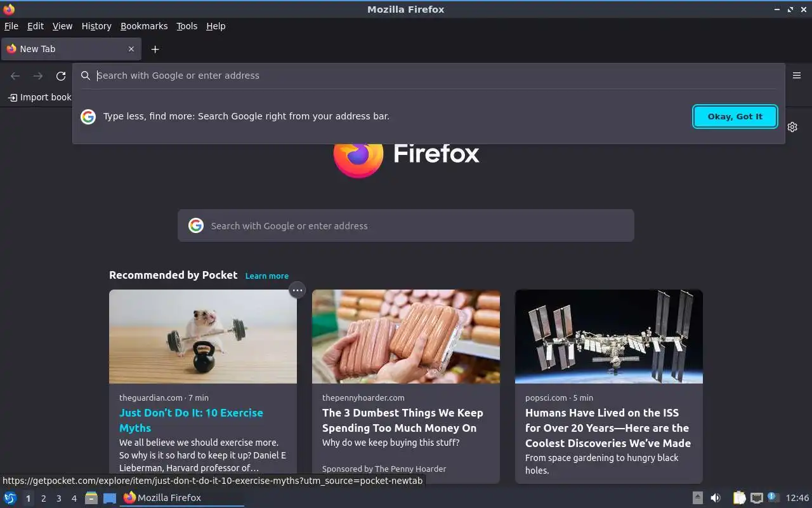
Task: Click Google logo in page search box
Action: [x=196, y=225]
